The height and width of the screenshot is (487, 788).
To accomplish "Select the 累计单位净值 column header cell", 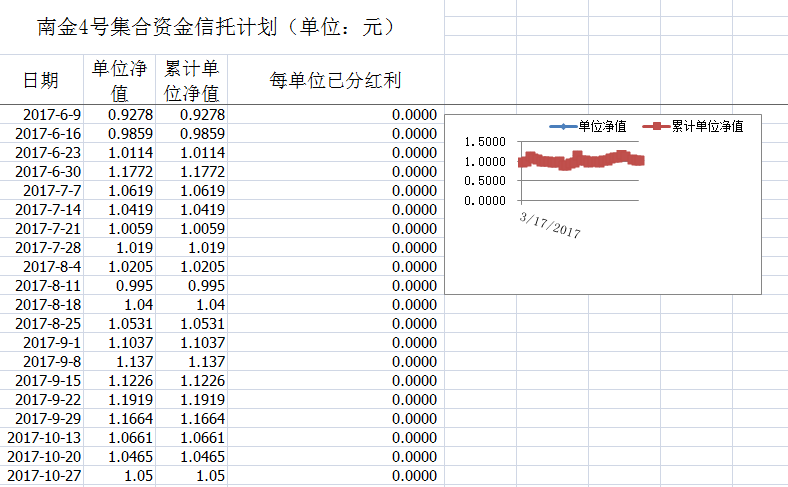I will tap(191, 80).
